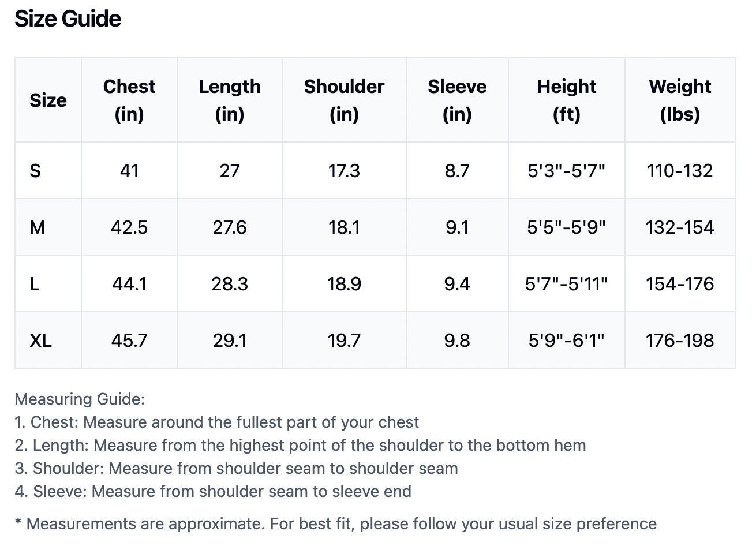Click the Height (ft) column header
Viewport: 756px width, 546px height.
pyautogui.click(x=566, y=100)
